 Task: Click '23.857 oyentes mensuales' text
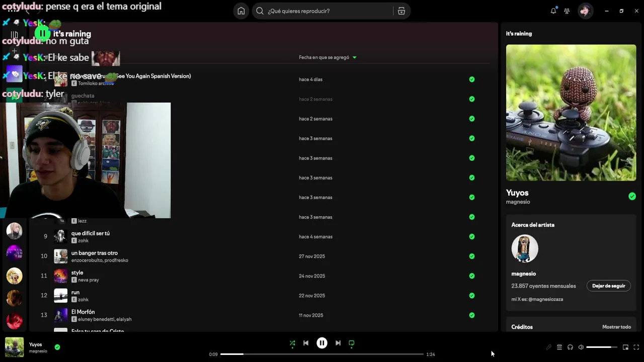pos(543,286)
